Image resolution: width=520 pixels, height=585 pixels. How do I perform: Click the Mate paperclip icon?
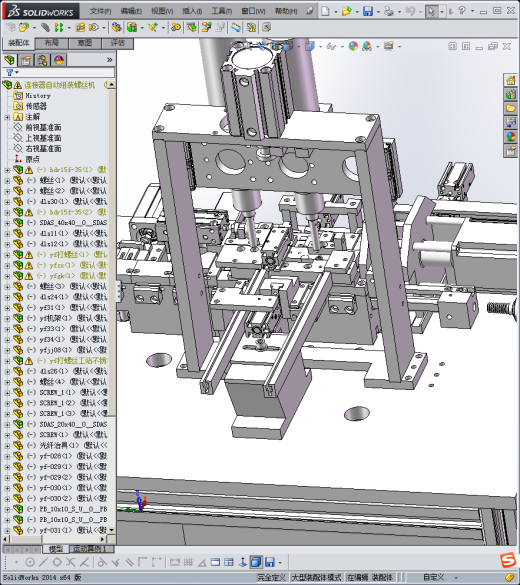coord(45,27)
